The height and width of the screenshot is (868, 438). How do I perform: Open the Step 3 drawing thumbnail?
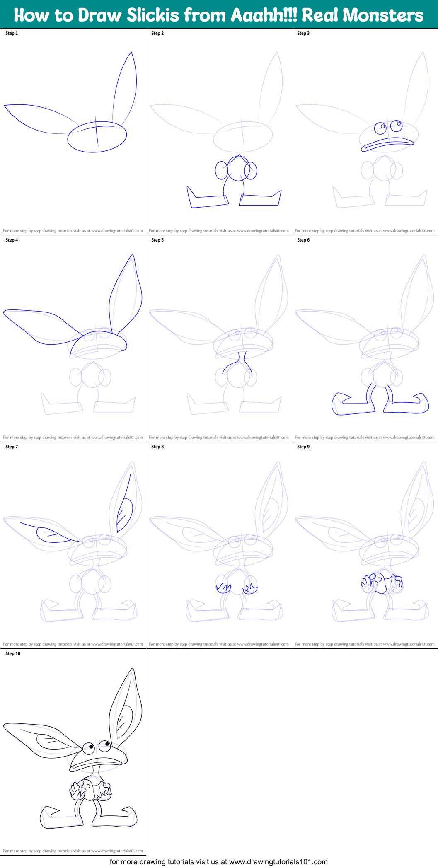tap(365, 132)
